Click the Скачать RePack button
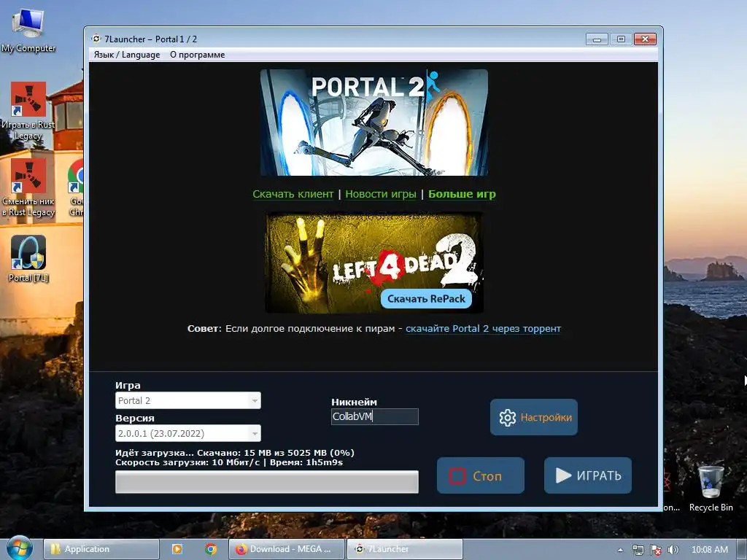Image resolution: width=747 pixels, height=560 pixels. [x=426, y=298]
